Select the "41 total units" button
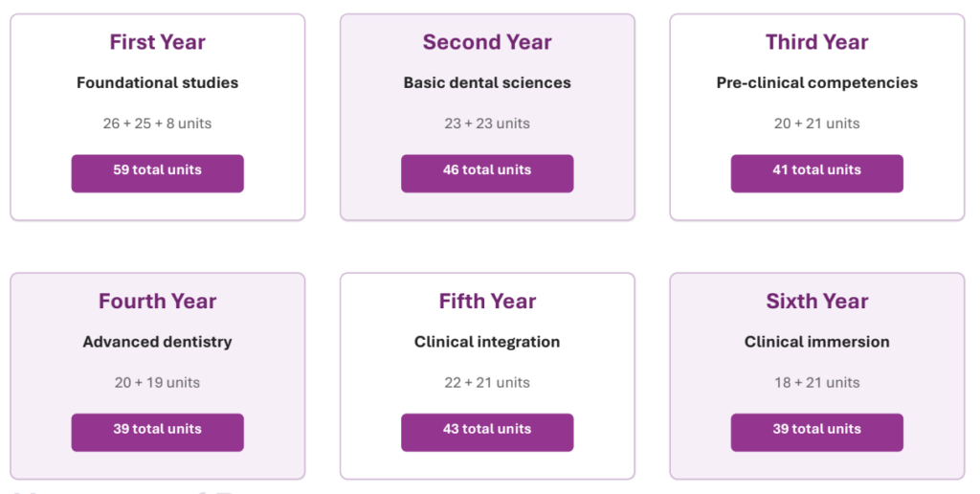This screenshot has width=980, height=494. 816,172
